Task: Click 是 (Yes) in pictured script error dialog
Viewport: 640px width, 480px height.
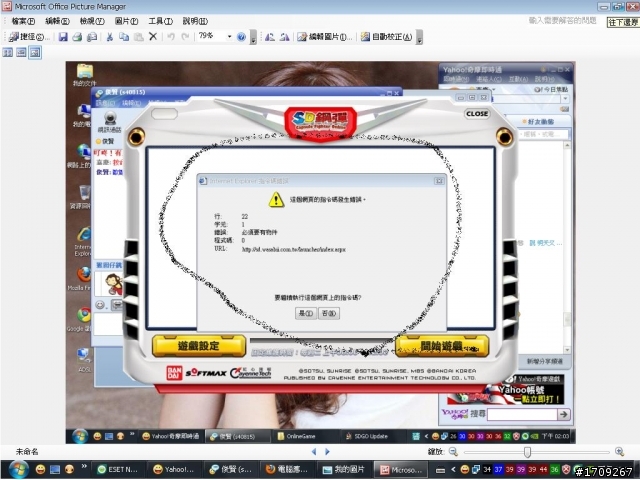Action: (306, 313)
